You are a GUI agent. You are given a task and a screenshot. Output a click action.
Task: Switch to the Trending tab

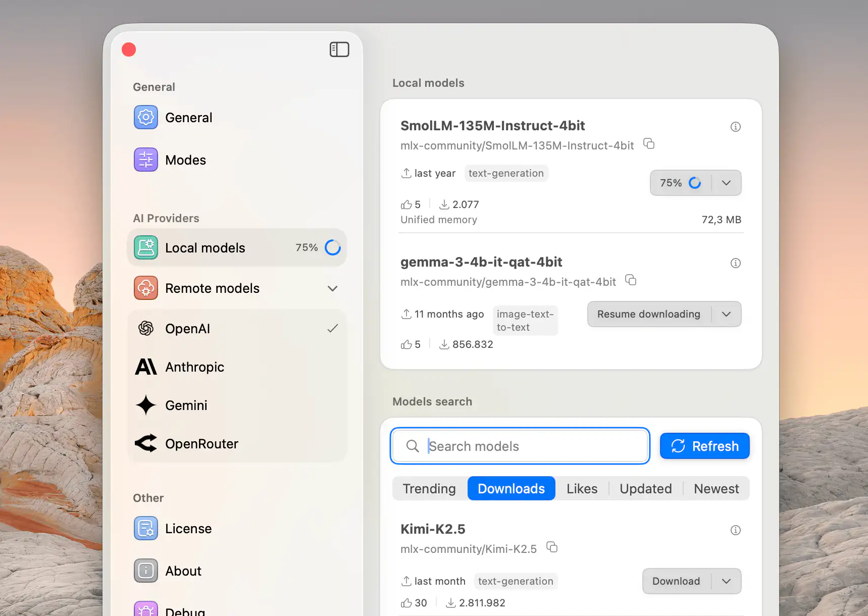pyautogui.click(x=429, y=489)
